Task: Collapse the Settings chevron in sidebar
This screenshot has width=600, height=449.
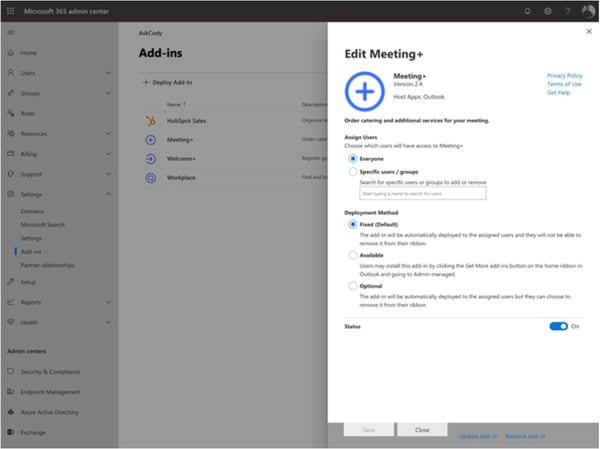Action: click(109, 194)
